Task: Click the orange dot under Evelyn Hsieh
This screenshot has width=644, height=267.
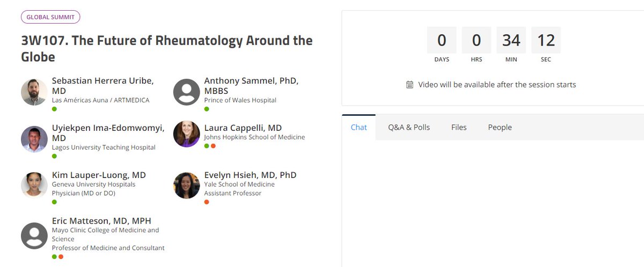Action: [207, 202]
